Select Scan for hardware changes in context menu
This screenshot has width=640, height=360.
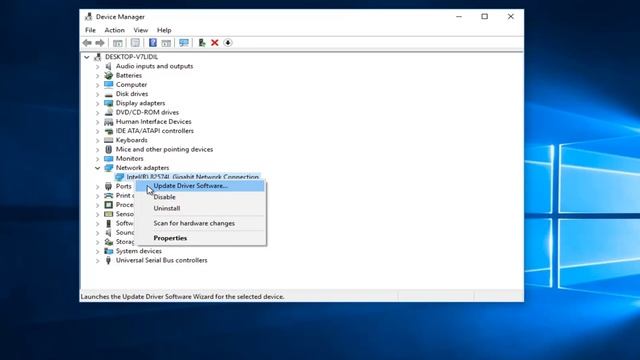point(201,223)
